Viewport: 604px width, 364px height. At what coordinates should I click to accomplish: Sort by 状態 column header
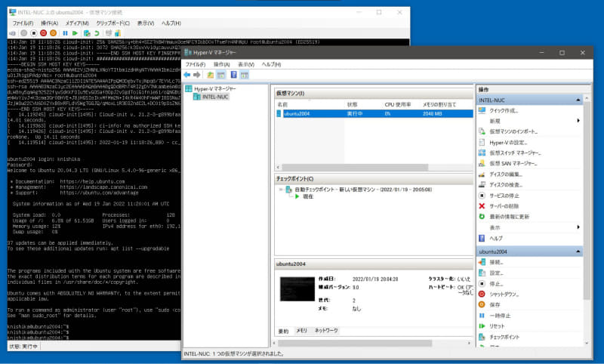(x=352, y=104)
